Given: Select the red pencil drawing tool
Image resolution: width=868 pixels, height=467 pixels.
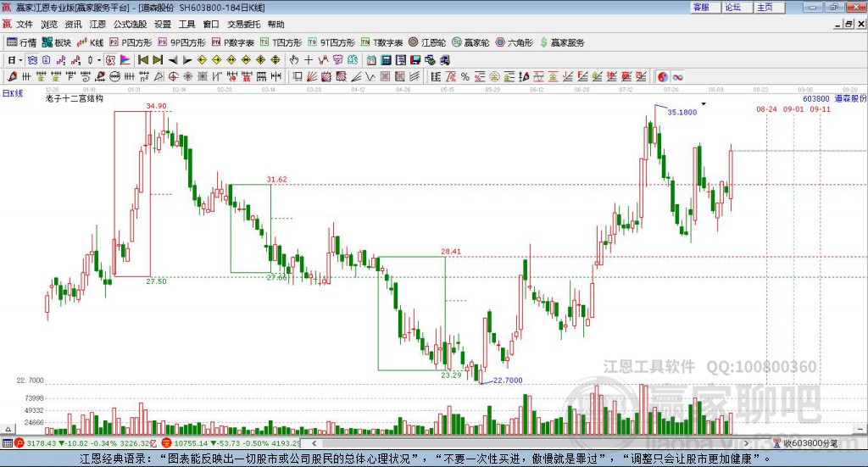Looking at the screenshot, I should tap(12, 77).
